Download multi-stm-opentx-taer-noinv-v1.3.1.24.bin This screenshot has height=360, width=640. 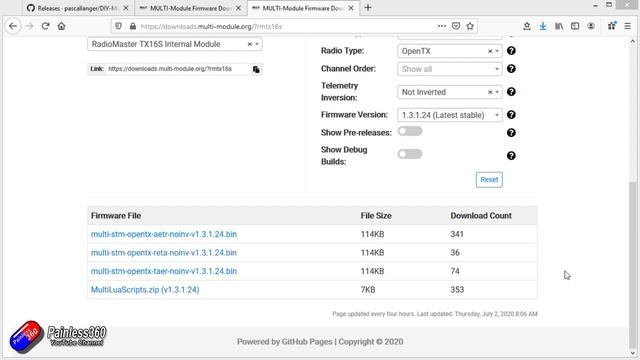pyautogui.click(x=164, y=271)
